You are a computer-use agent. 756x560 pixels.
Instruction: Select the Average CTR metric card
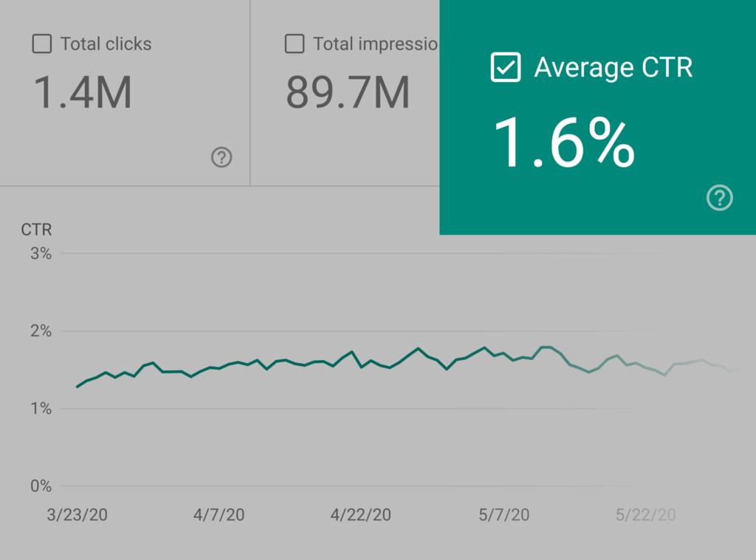coord(597,118)
